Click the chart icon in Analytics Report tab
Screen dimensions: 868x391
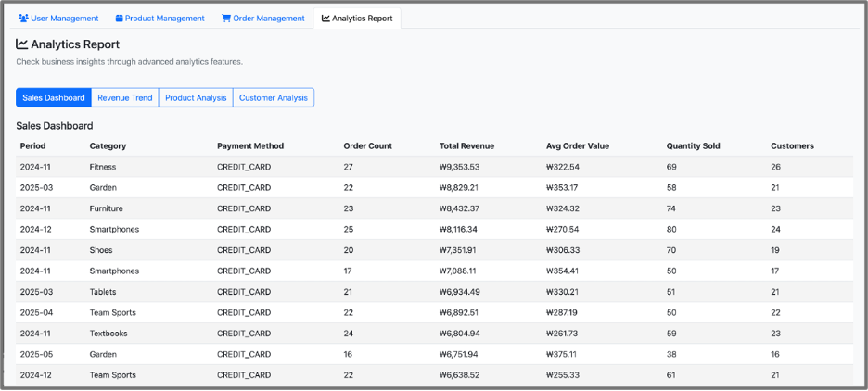click(325, 19)
